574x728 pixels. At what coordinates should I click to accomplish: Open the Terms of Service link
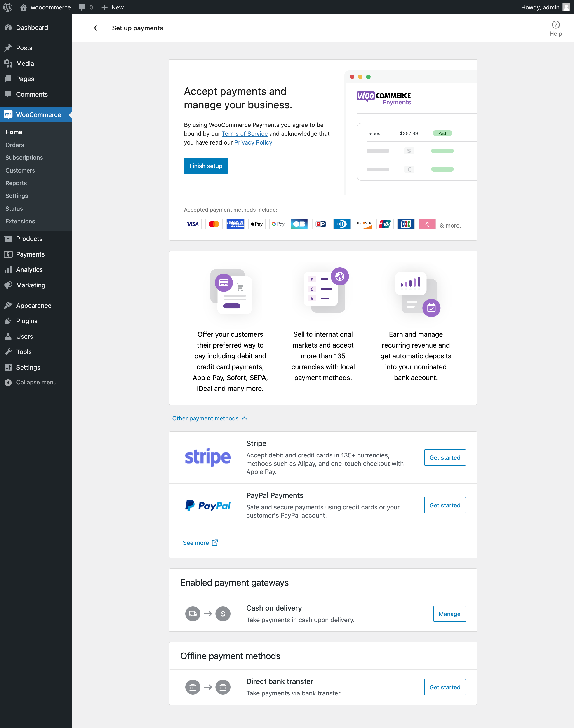pyautogui.click(x=244, y=133)
